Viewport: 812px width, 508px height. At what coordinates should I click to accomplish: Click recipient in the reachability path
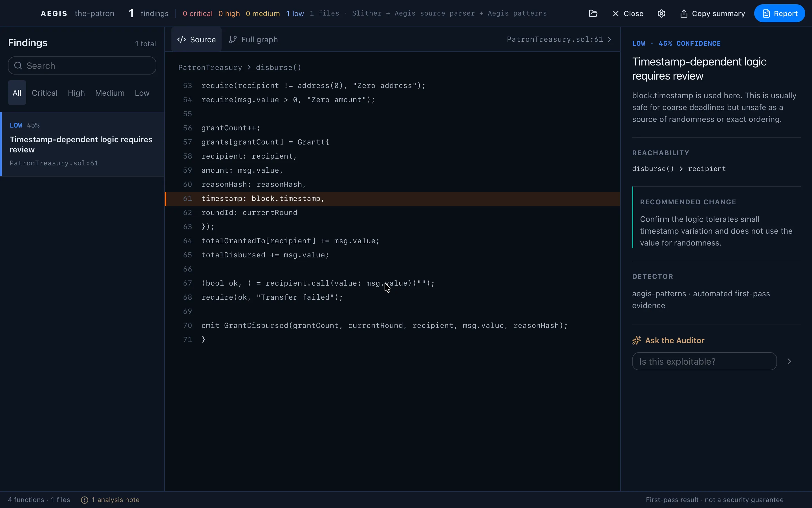707,169
